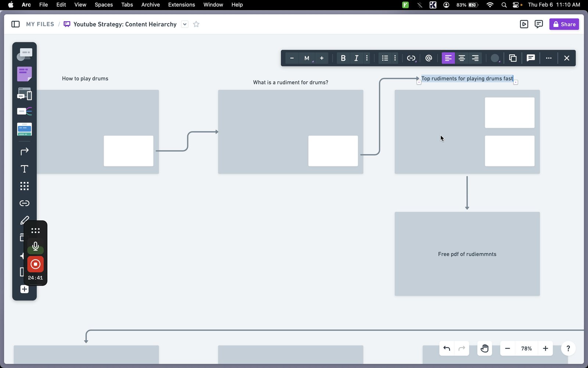Open the text color swatch
The image size is (588, 368).
[x=495, y=58]
